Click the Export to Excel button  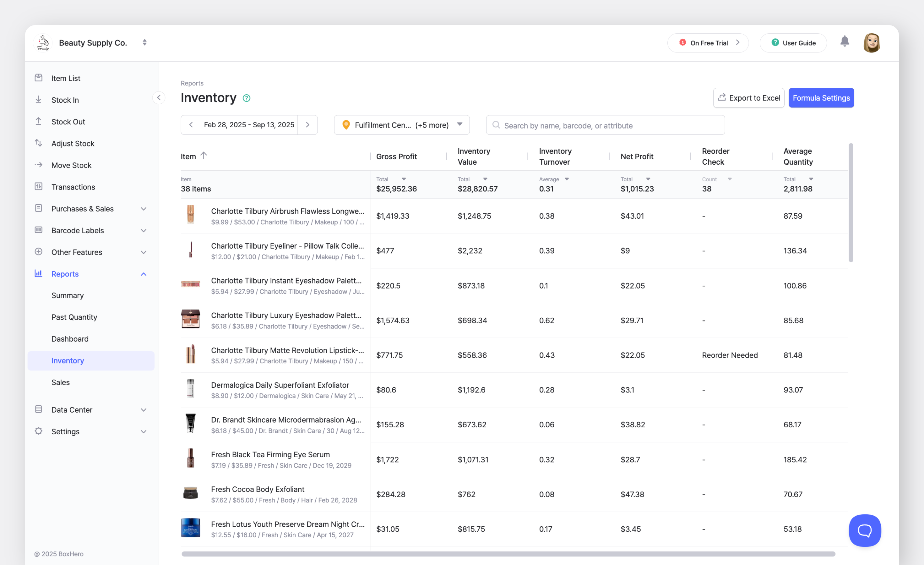pyautogui.click(x=748, y=98)
